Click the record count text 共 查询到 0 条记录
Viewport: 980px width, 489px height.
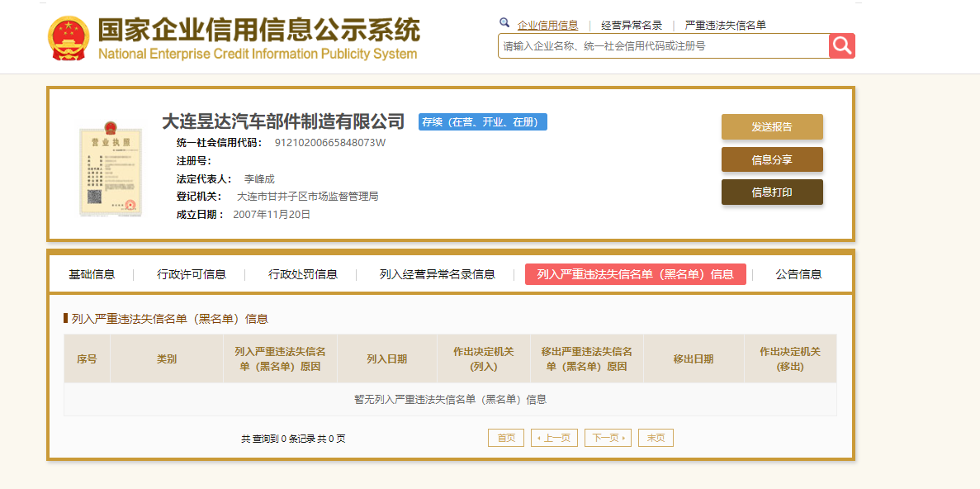click(x=278, y=439)
